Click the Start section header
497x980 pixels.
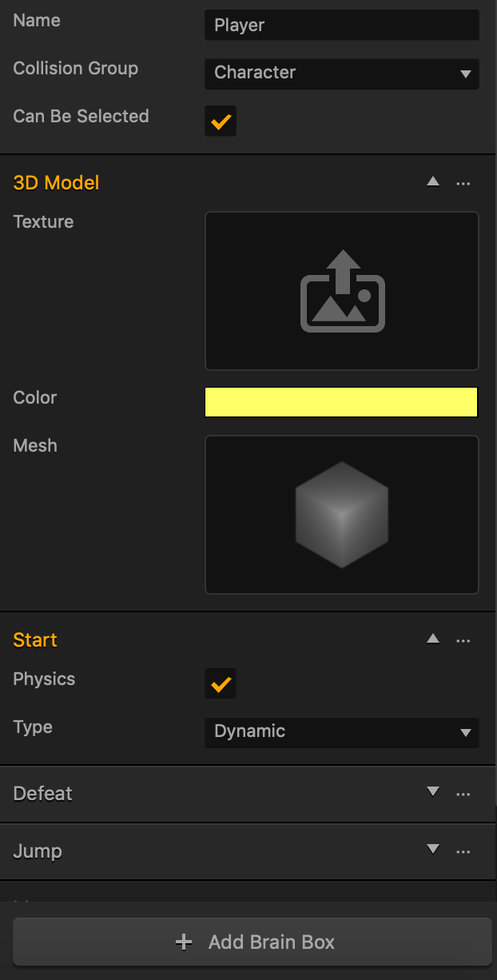click(x=35, y=640)
